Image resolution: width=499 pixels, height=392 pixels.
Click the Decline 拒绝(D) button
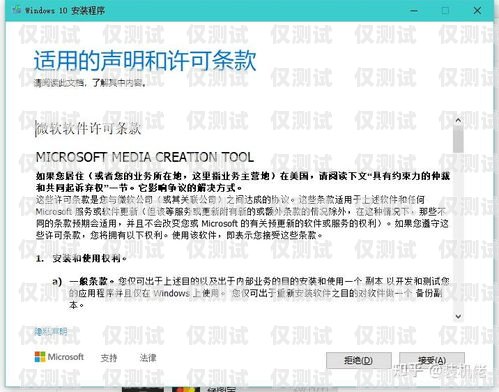(359, 360)
